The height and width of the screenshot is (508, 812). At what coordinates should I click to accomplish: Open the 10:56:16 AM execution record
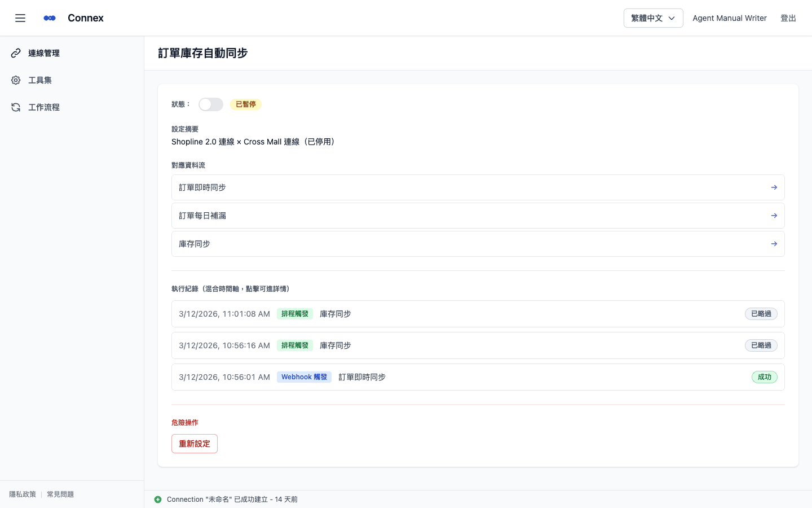478,345
